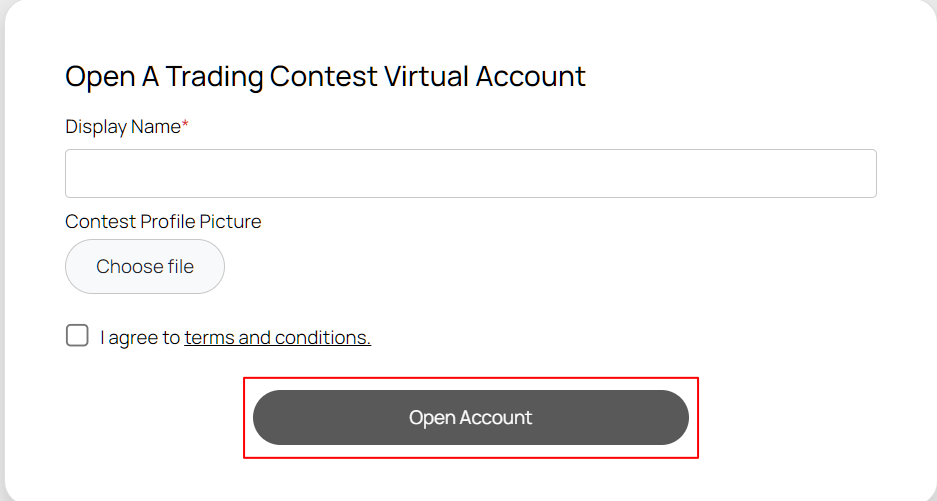The height and width of the screenshot is (501, 937).
Task: Select the contest display name field
Action: point(470,174)
